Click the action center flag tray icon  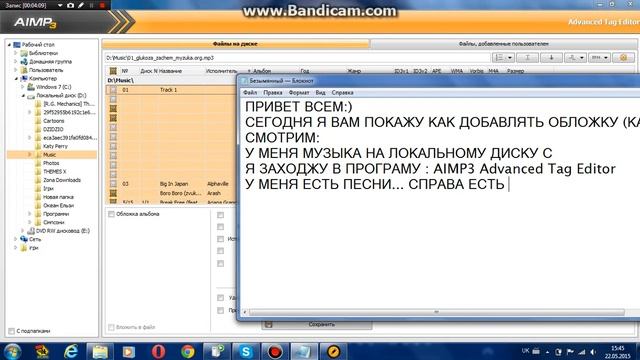tap(570, 352)
